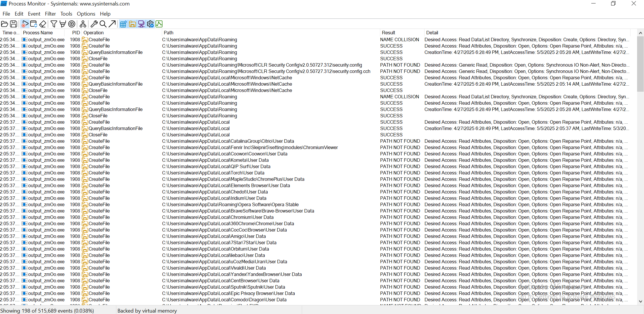Click the Process Monitor title bar icon
The image size is (644, 314).
[x=4, y=4]
